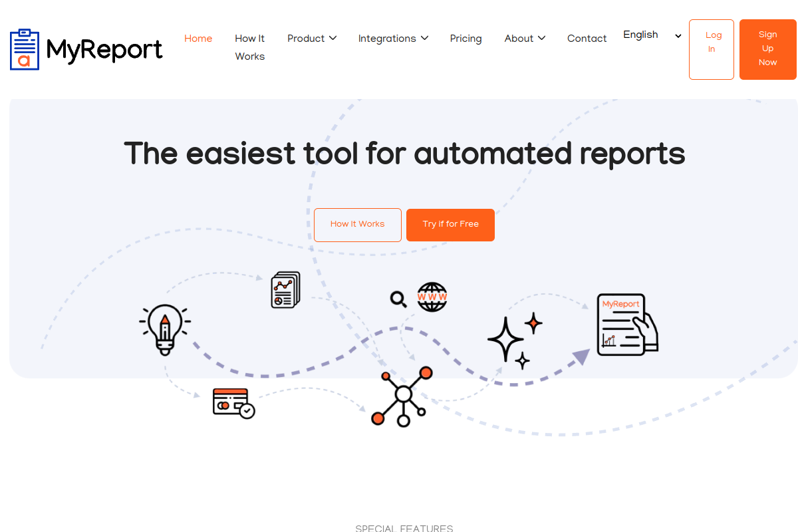Click the credit card payment icon

tap(233, 403)
